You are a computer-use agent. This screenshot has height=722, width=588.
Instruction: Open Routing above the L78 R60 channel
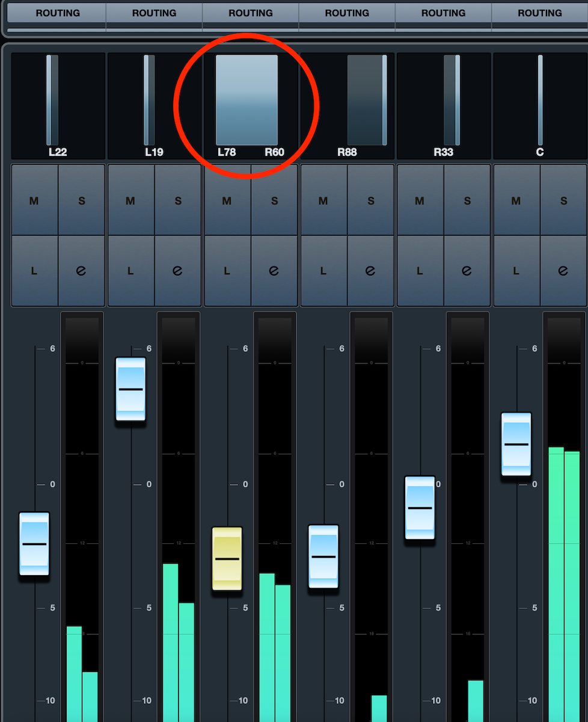251,13
